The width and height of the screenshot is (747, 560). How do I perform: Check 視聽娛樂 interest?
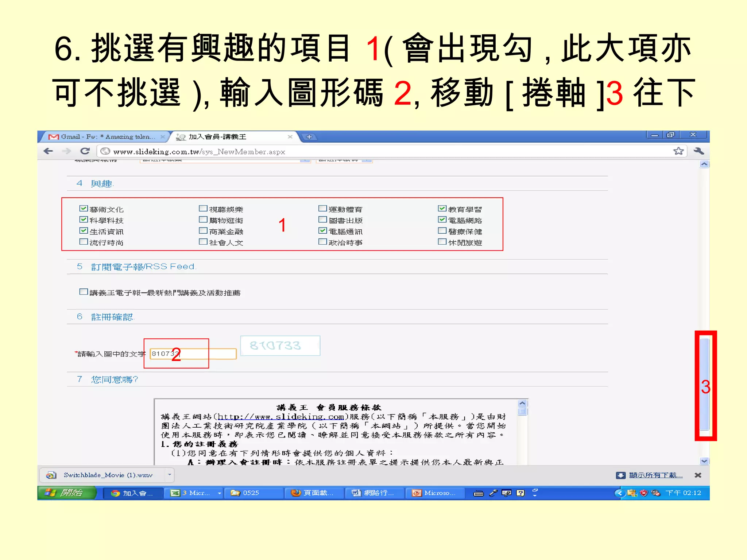point(203,209)
